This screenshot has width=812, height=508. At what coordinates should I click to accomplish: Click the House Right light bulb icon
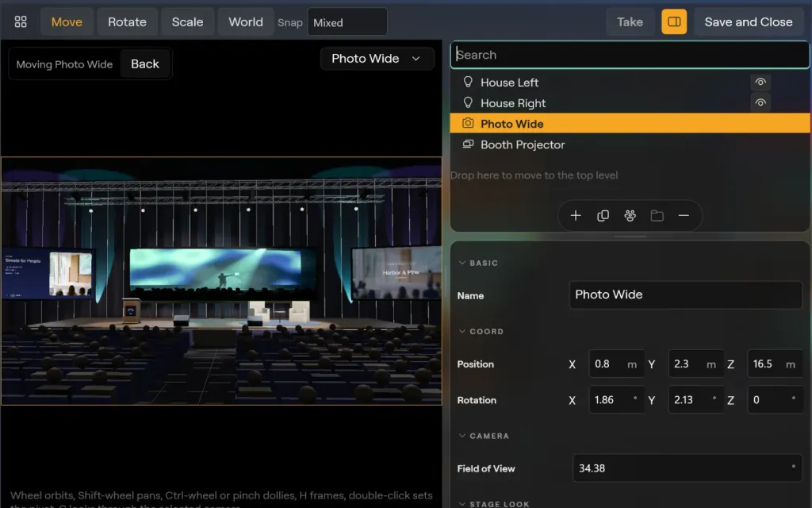pyautogui.click(x=468, y=102)
